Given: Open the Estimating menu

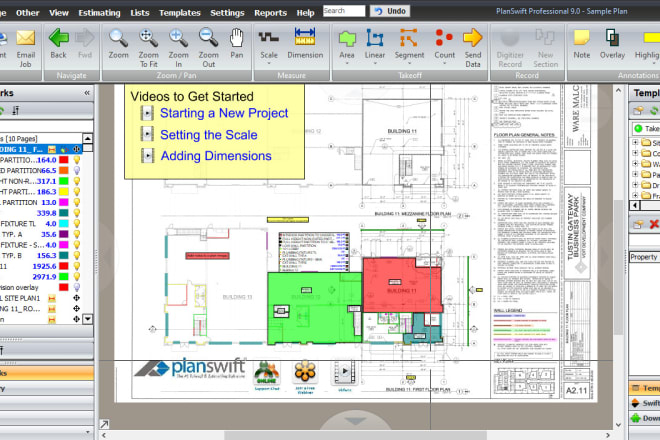Looking at the screenshot, I should pyautogui.click(x=99, y=13).
